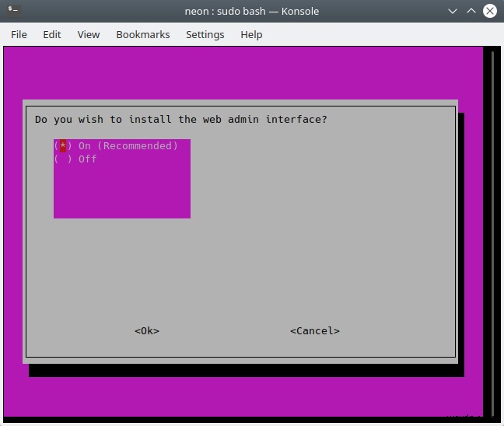Viewport: 504px width, 426px height.
Task: Minimize the Konsole window
Action: (453, 11)
